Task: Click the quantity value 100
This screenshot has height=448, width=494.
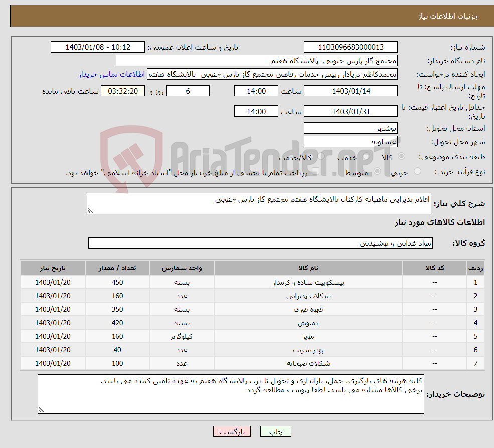Action: coord(117,364)
